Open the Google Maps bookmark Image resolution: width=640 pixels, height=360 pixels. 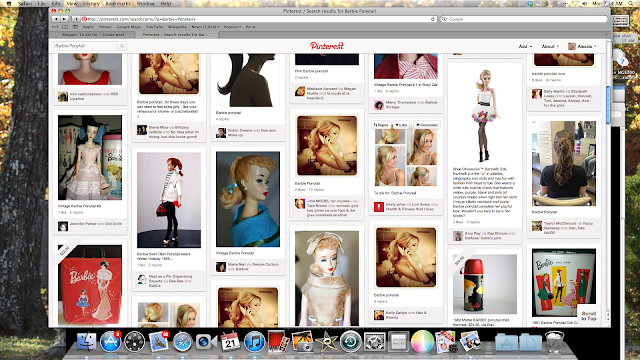129,27
